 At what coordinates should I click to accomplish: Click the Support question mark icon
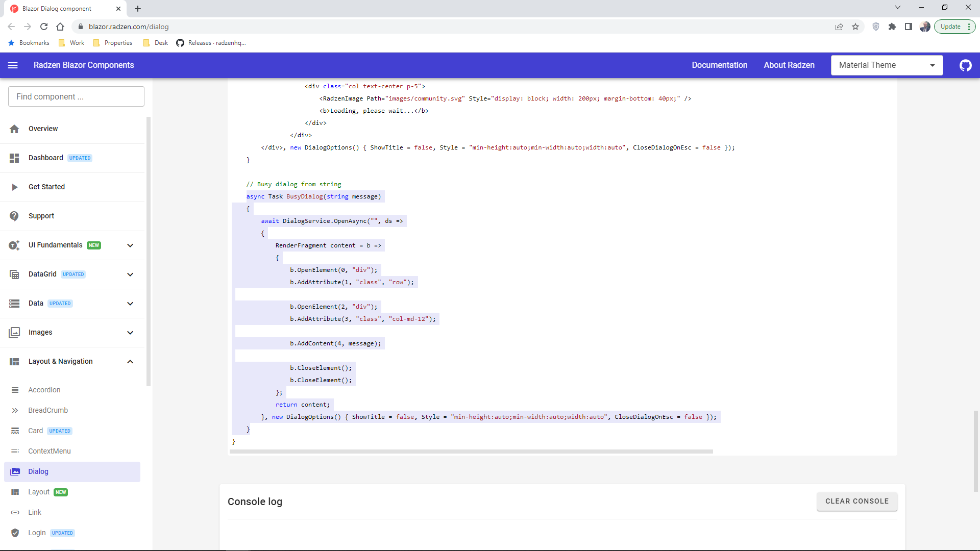click(14, 216)
